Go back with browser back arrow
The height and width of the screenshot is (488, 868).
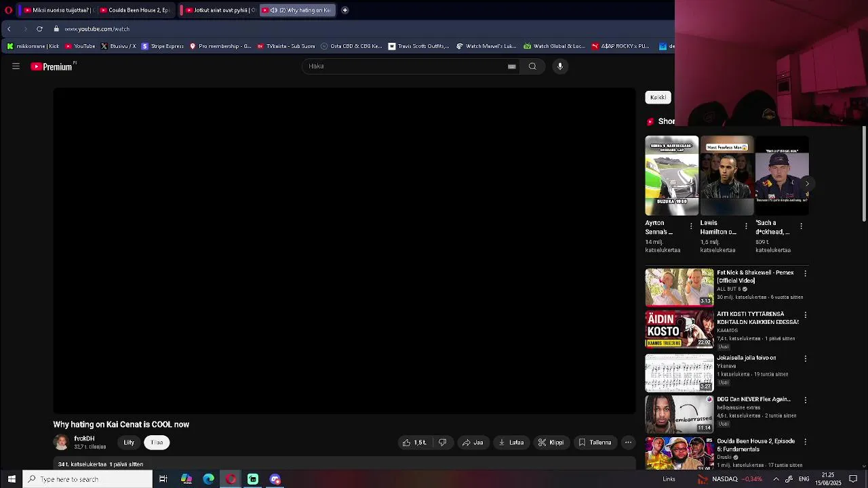pyautogui.click(x=9, y=29)
